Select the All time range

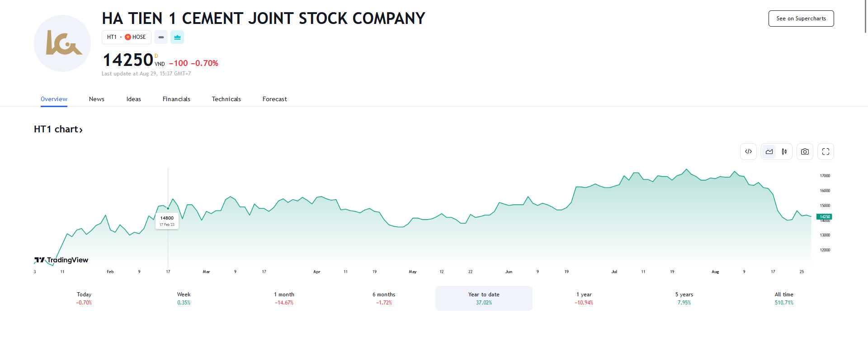pyautogui.click(x=784, y=298)
